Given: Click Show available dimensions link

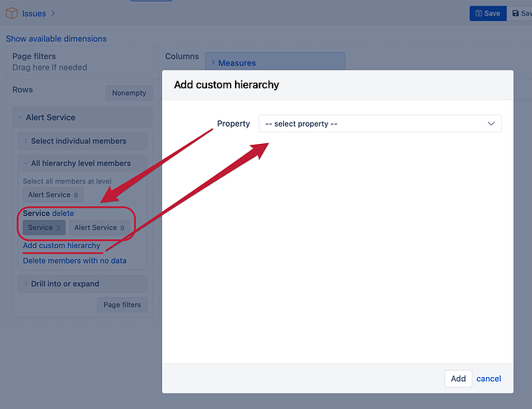Looking at the screenshot, I should click(56, 38).
